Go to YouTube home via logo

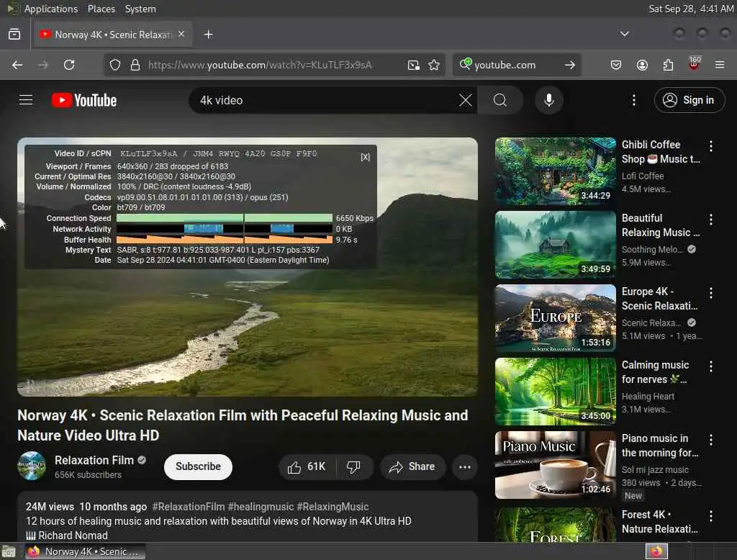click(x=84, y=100)
